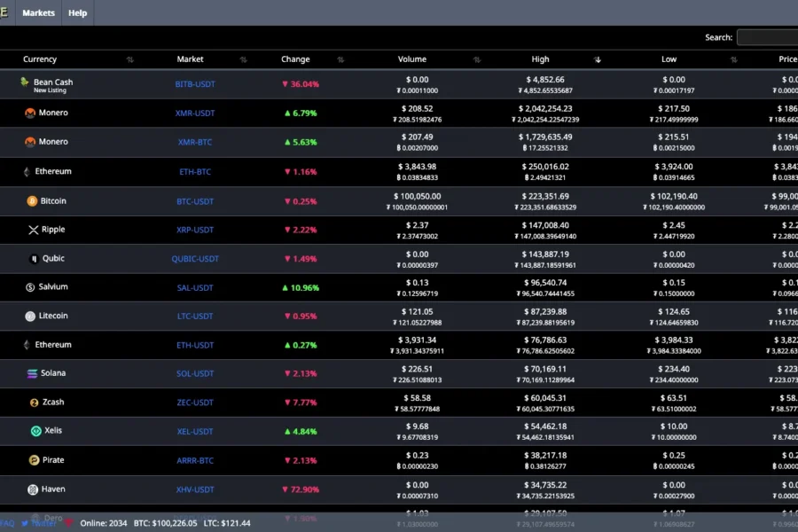Select the Litecoin currency name
Screen dimensions: 798x532
[x=53, y=316]
